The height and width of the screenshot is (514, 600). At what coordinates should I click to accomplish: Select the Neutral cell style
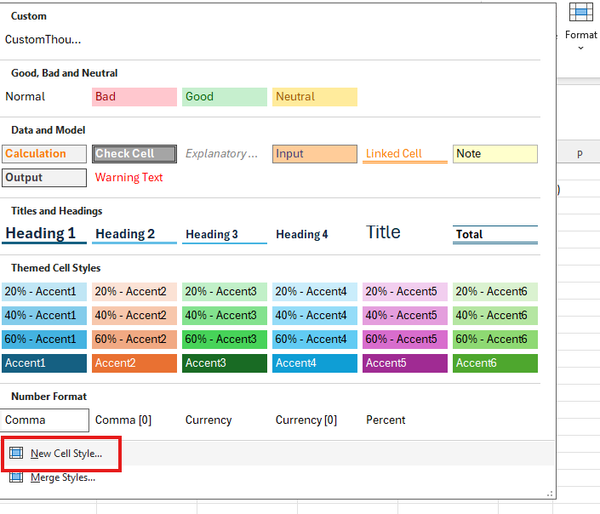coord(314,97)
